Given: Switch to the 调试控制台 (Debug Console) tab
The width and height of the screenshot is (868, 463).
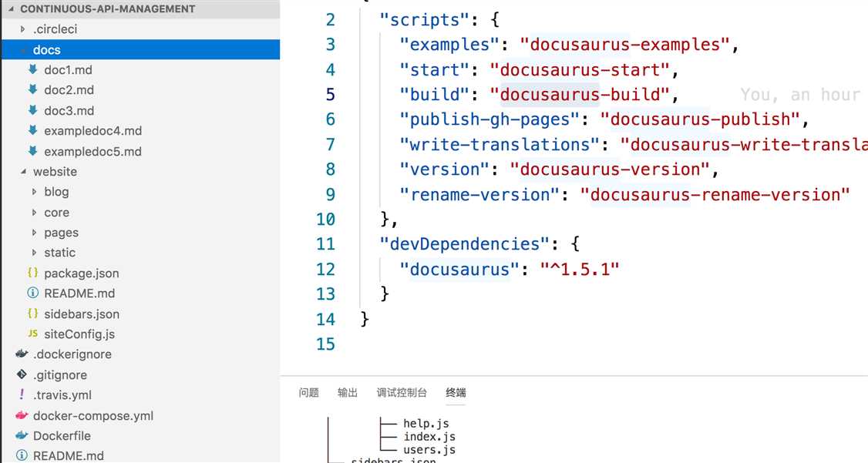Looking at the screenshot, I should 402,393.
